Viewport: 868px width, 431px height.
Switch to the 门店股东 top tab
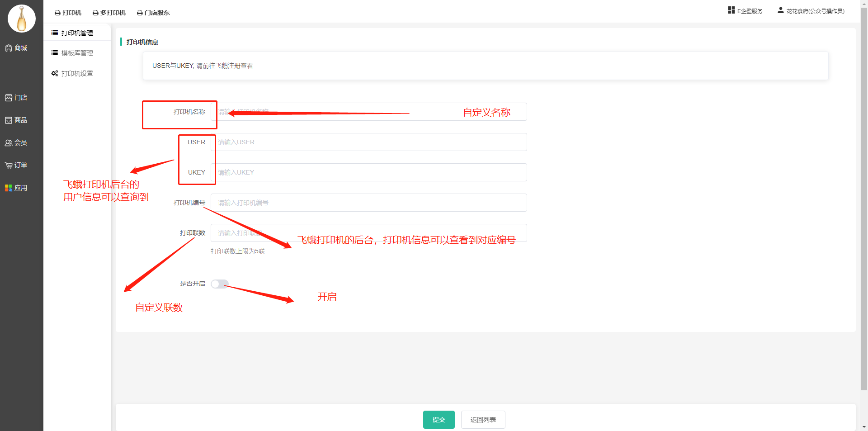coord(153,13)
